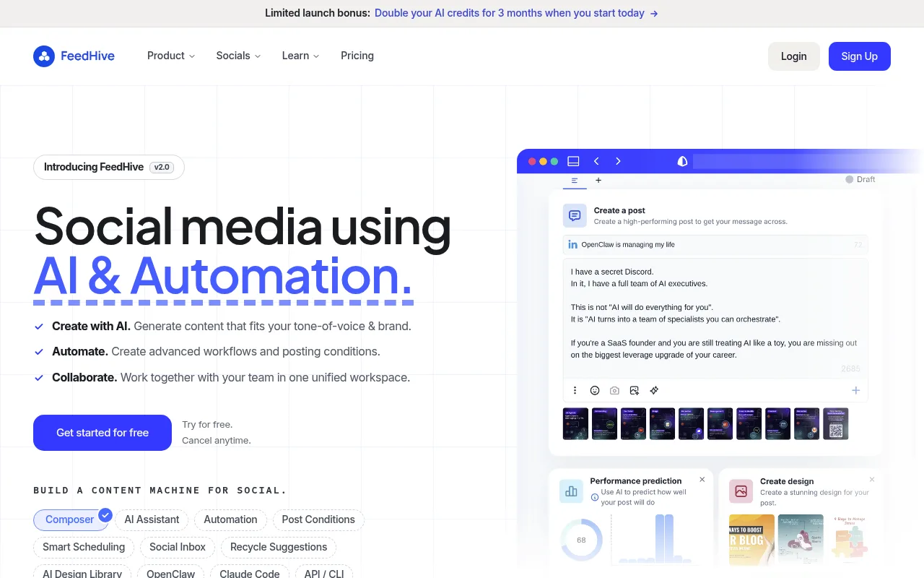
Task: Click the Create a post chat icon
Action: 575,215
